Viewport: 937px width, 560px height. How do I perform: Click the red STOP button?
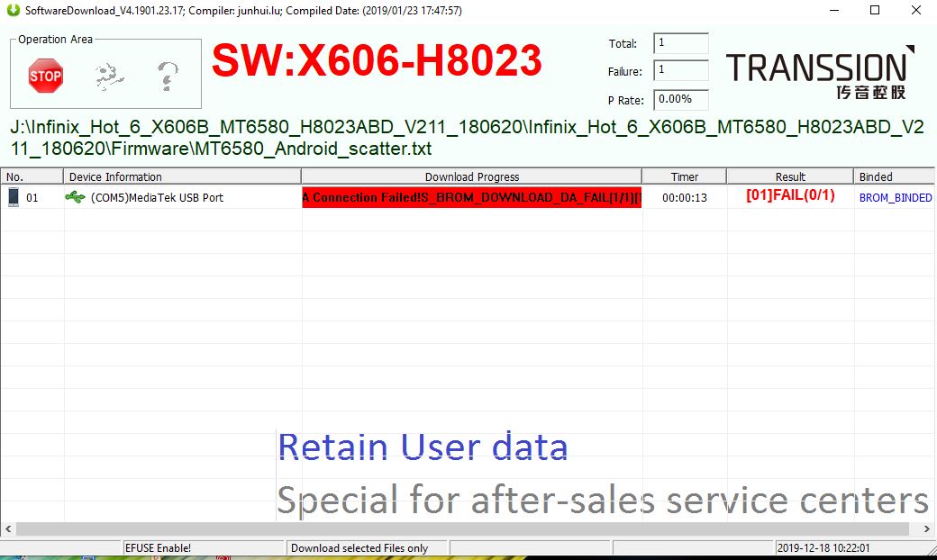45,76
